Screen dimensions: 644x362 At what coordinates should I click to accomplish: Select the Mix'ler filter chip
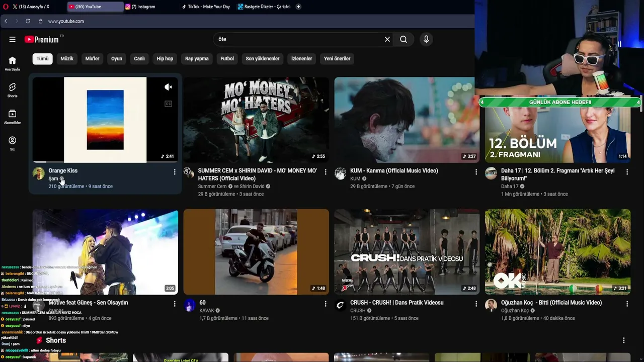(x=93, y=59)
